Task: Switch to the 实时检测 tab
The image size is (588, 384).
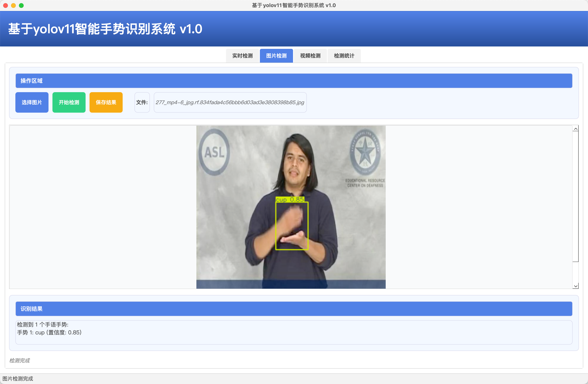Action: (242, 56)
